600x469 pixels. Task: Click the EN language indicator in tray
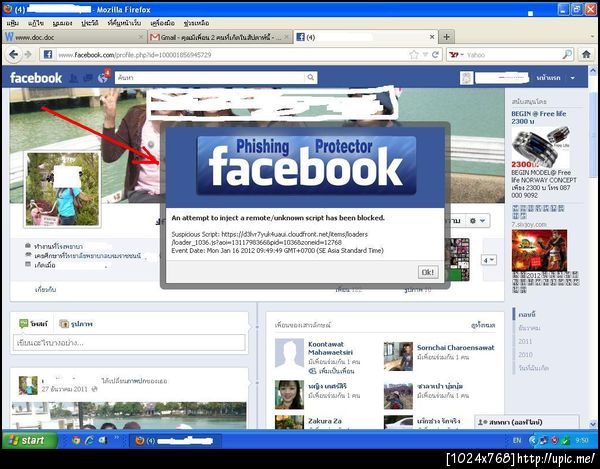(517, 440)
